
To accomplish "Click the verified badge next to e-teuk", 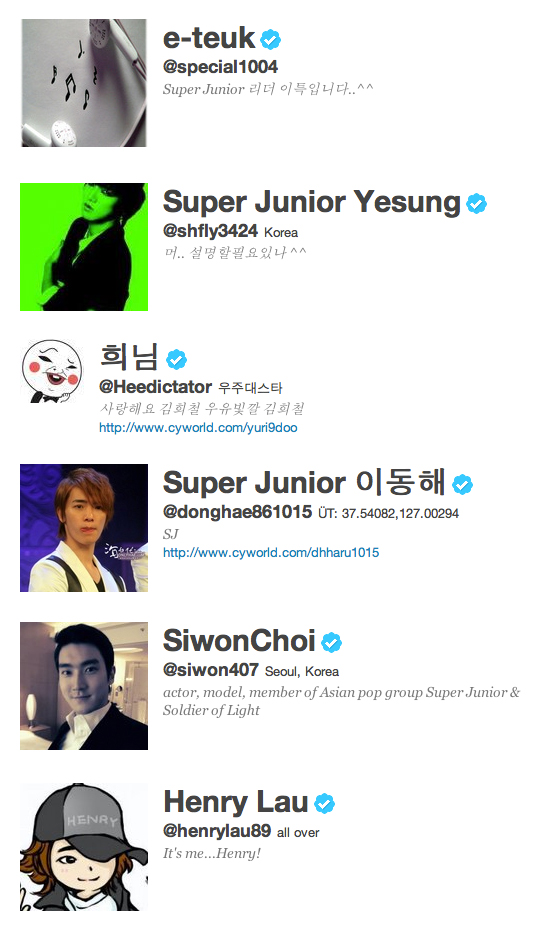I will click(x=270, y=40).
